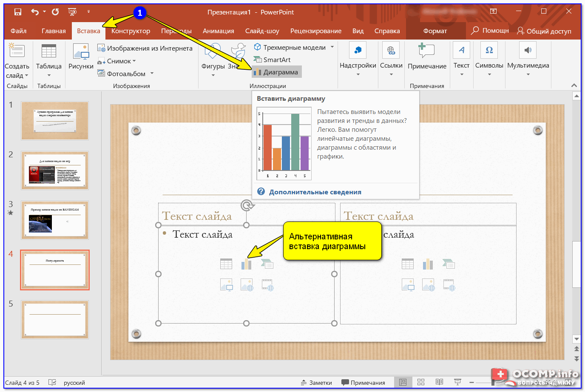Insert picture icon in right placeholder
The height and width of the screenshot is (392, 585).
pyautogui.click(x=408, y=284)
